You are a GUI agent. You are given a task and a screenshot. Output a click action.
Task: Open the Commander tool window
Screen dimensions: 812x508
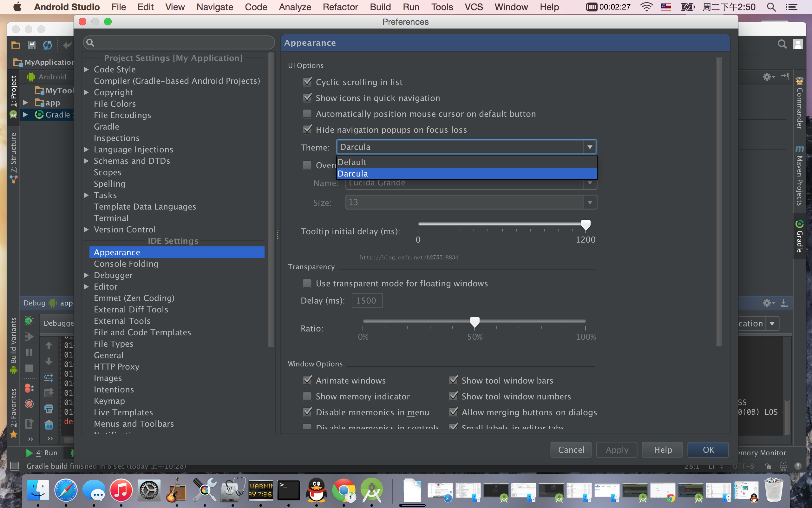tap(800, 103)
